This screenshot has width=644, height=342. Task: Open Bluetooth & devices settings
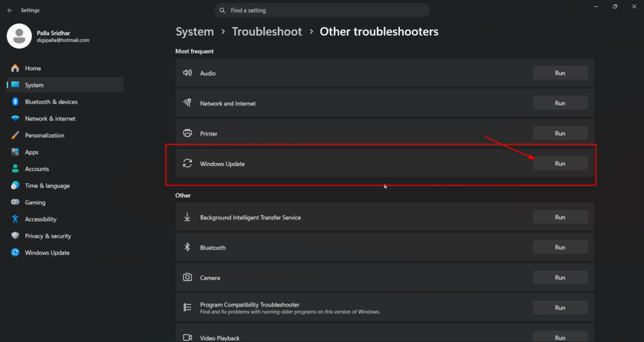(65, 102)
